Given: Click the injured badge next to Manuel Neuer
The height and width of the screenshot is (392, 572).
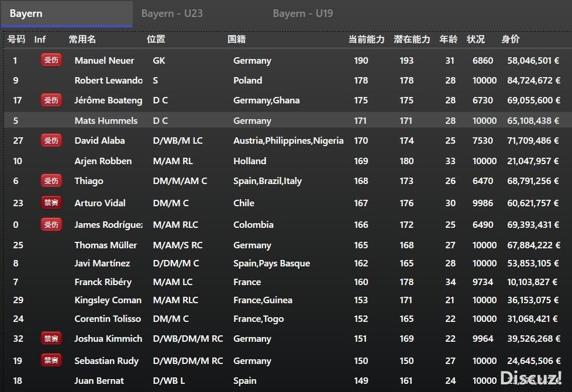Looking at the screenshot, I should point(51,60).
